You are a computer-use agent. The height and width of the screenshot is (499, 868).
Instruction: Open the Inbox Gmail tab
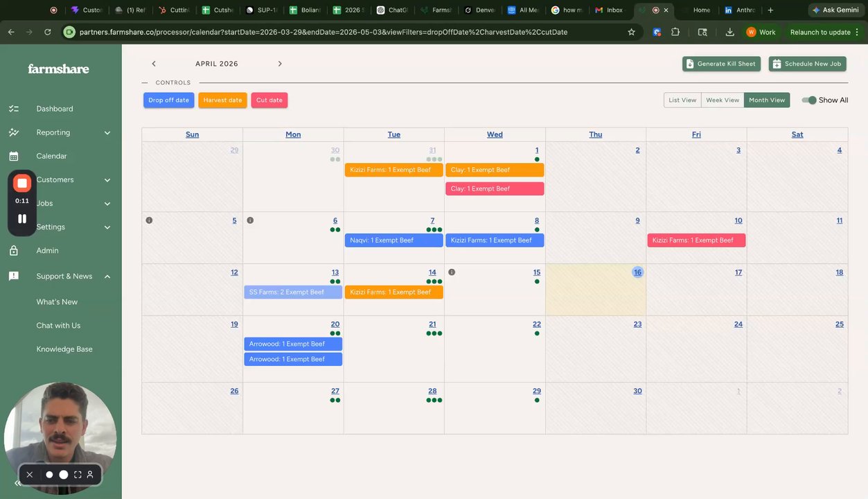[610, 10]
